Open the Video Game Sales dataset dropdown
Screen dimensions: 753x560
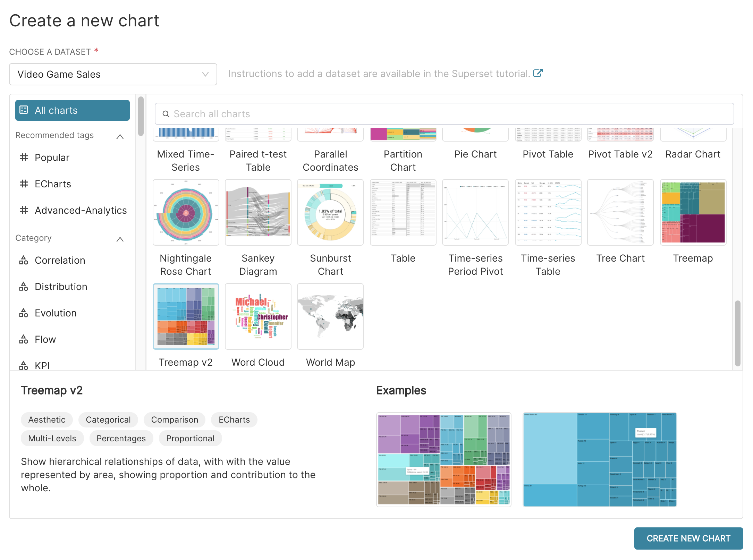click(x=113, y=74)
